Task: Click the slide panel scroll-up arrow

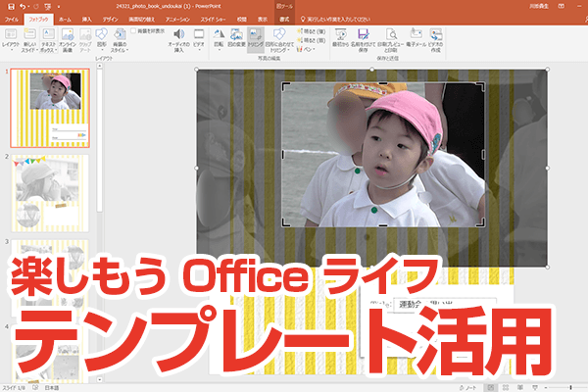Action: (x=99, y=66)
